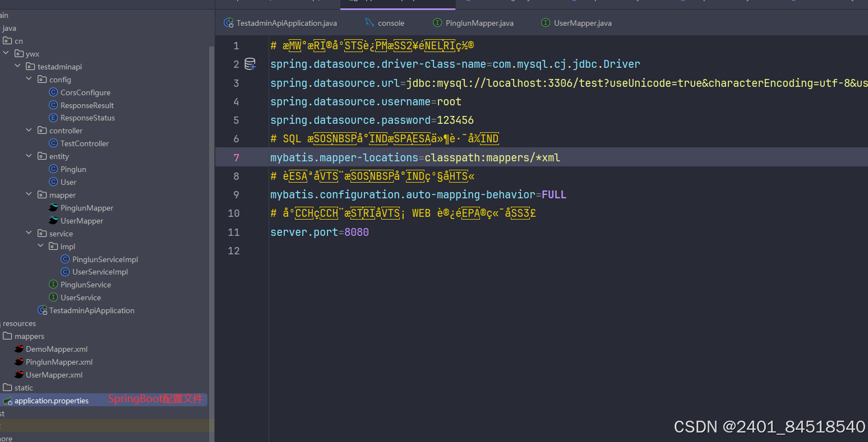Click the application.properties Spring leaf icon
The height and width of the screenshot is (442, 868).
7,401
